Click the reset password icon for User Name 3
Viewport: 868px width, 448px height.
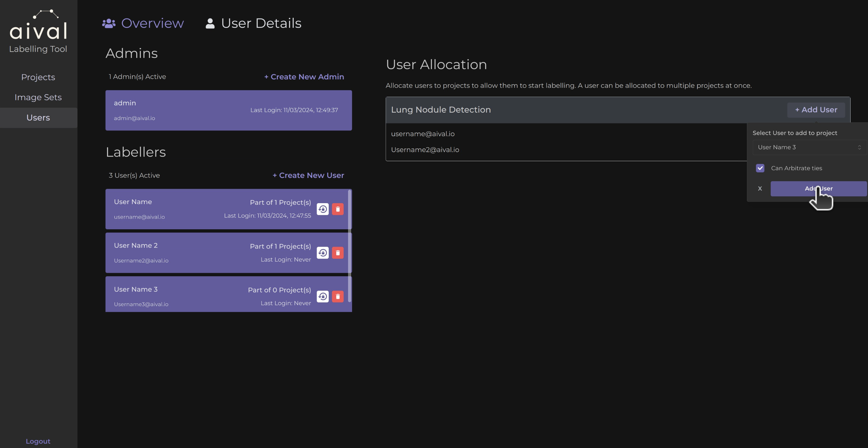click(323, 296)
